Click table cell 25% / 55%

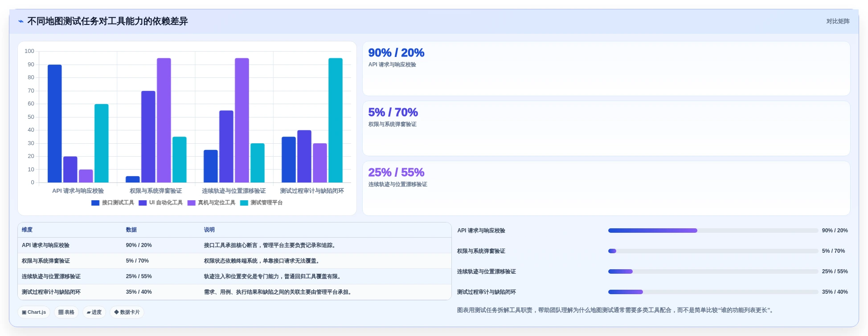click(x=139, y=276)
